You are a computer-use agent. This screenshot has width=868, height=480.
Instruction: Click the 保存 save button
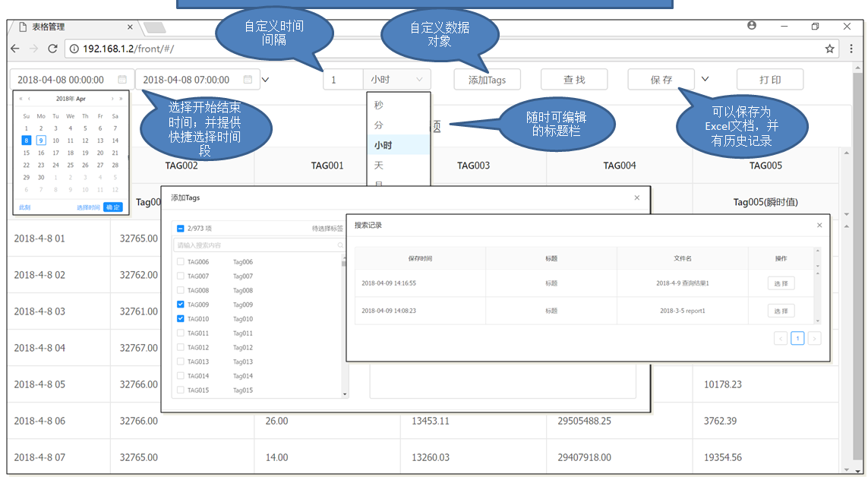[661, 80]
